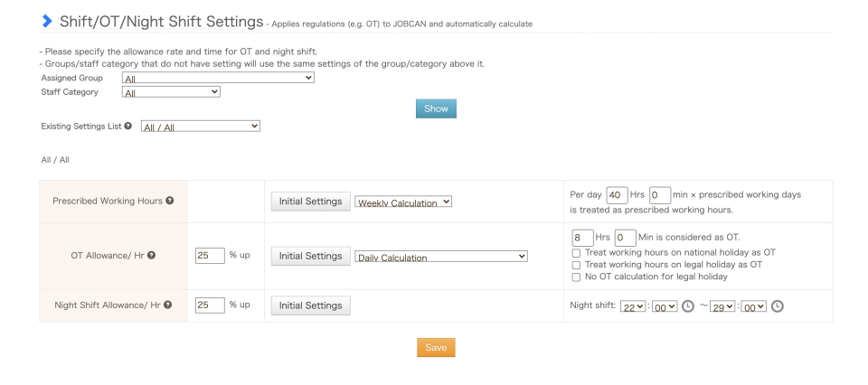Enable treat national holiday working hours as OT
868x385 pixels.
pos(576,253)
